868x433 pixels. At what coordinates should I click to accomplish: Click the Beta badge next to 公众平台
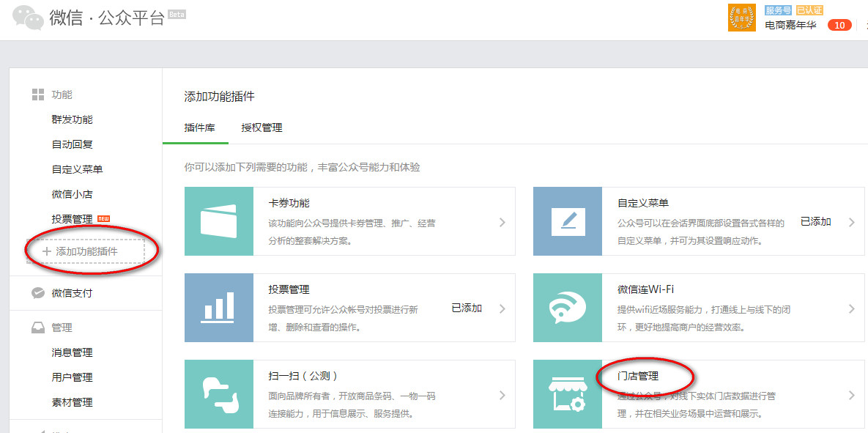pos(177,15)
